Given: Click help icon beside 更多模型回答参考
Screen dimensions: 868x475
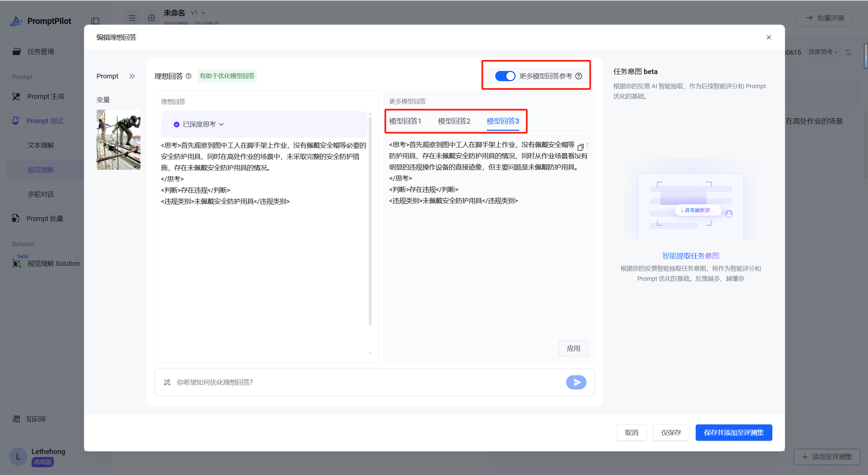Looking at the screenshot, I should tap(579, 76).
